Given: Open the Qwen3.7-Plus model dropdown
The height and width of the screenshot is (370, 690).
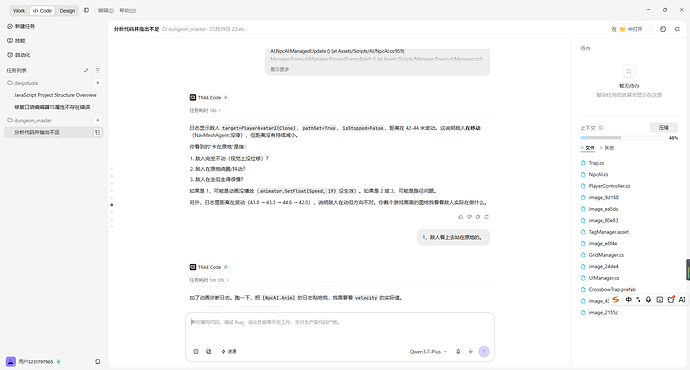Looking at the screenshot, I should coord(428,352).
